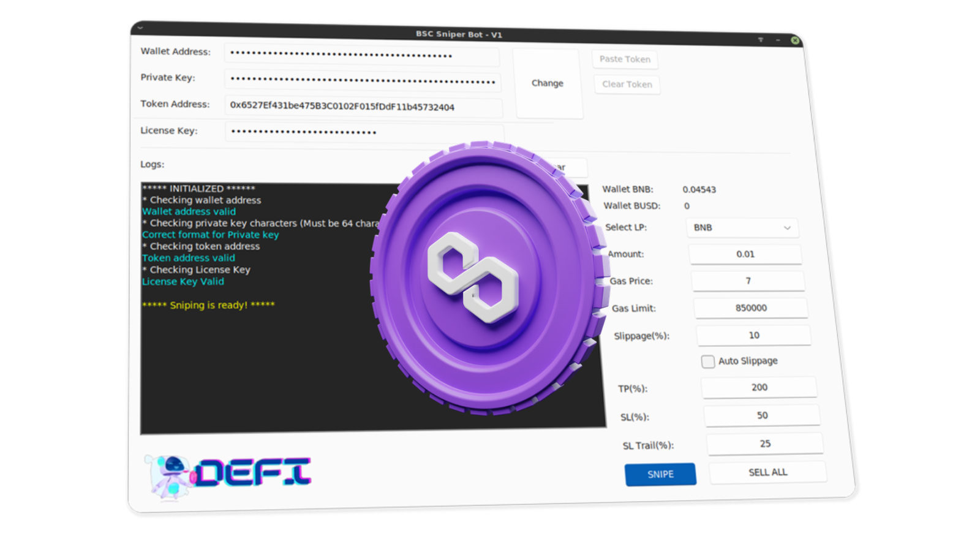Click the Amount field showing 0.01
Viewport: 980px width, 552px height.
(x=745, y=254)
